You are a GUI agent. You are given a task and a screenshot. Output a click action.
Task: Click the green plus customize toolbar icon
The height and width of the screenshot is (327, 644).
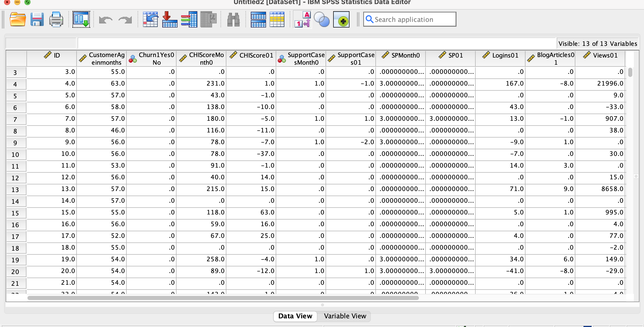[x=341, y=19]
